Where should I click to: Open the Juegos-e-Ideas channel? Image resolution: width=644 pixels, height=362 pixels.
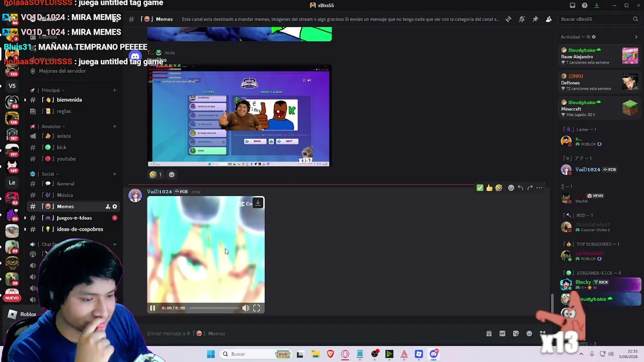[73, 218]
